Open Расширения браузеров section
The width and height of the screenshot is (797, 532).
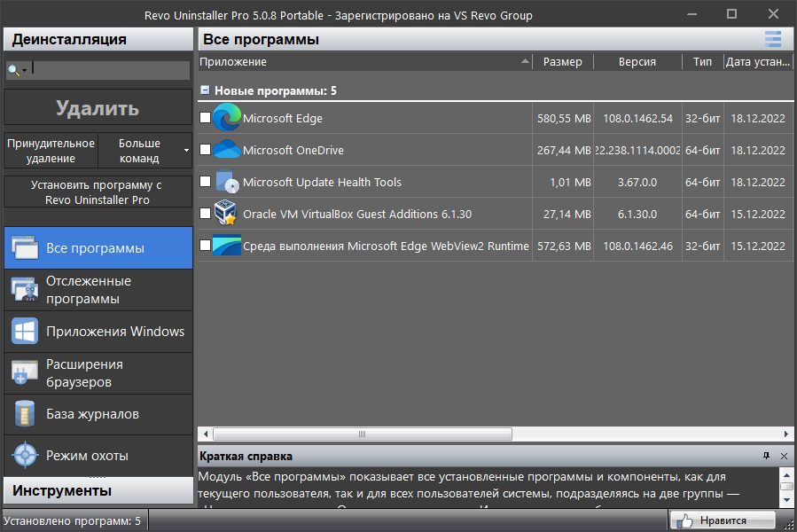98,373
